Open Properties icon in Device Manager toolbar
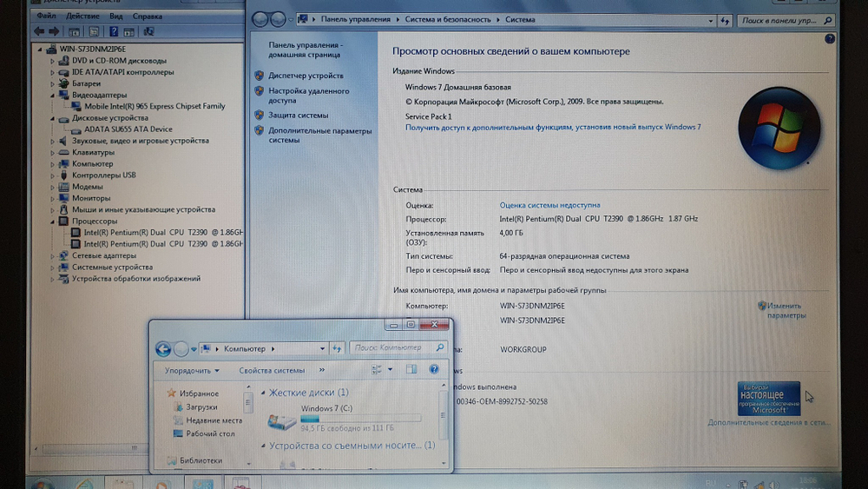 tap(94, 31)
